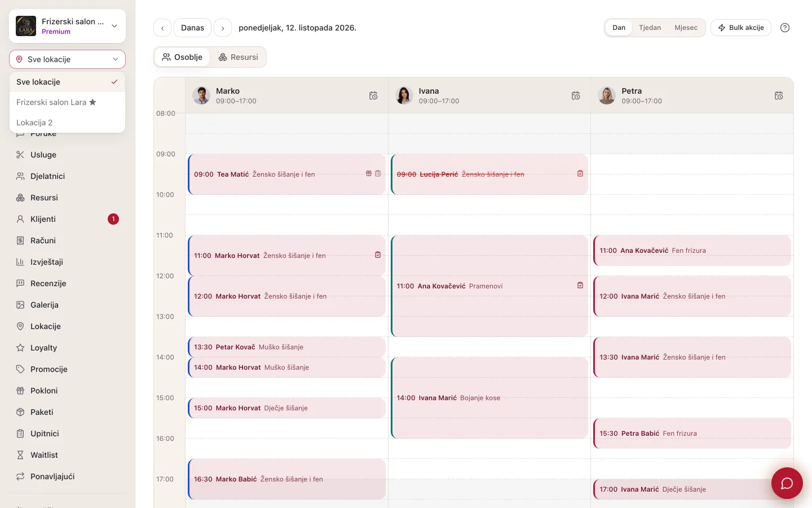Click clipboard icon on Marko Horvat 11:00 appointment
This screenshot has height=508, width=812.
point(378,255)
